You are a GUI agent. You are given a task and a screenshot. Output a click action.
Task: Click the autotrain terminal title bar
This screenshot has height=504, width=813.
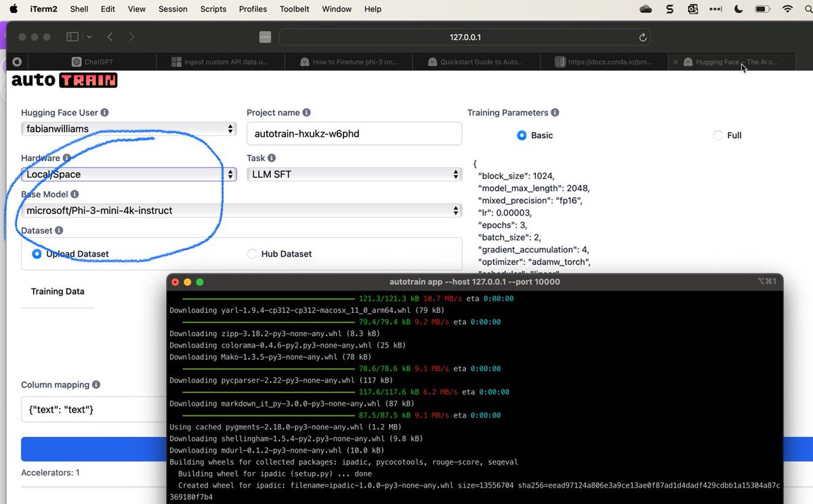475,282
